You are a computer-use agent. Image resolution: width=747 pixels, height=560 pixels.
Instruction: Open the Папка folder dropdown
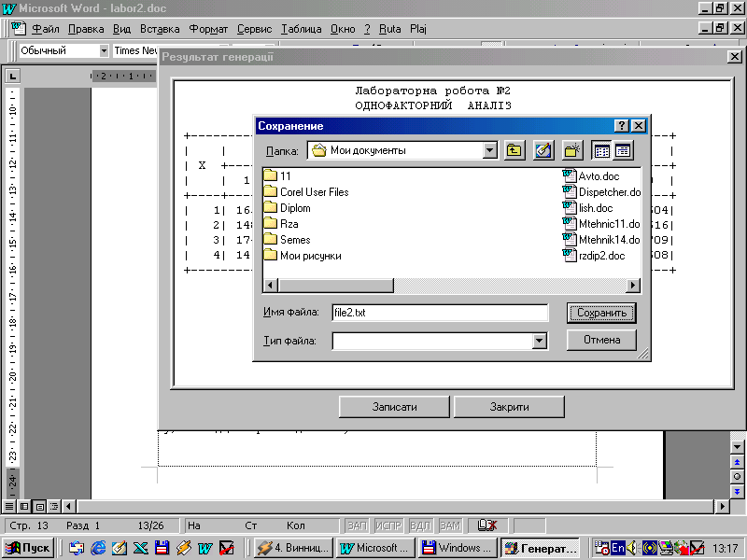tap(489, 151)
